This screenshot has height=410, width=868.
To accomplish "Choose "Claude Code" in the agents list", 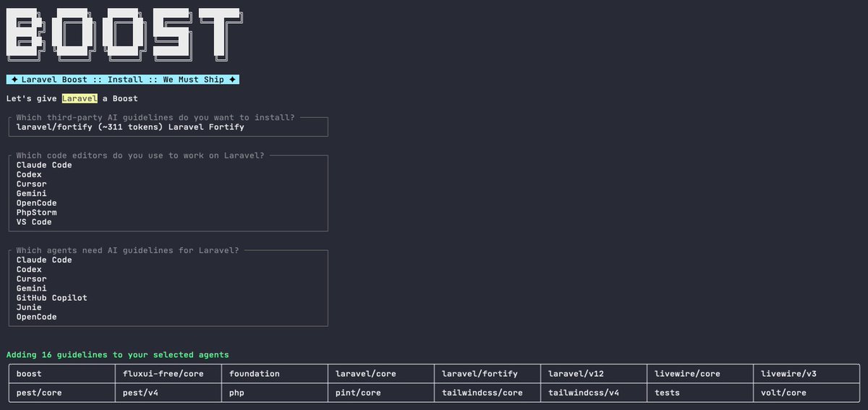I will point(44,260).
